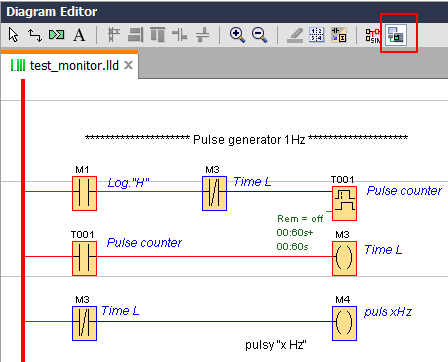This screenshot has width=448, height=362.
Task: Click the align right icon
Action: (136, 35)
